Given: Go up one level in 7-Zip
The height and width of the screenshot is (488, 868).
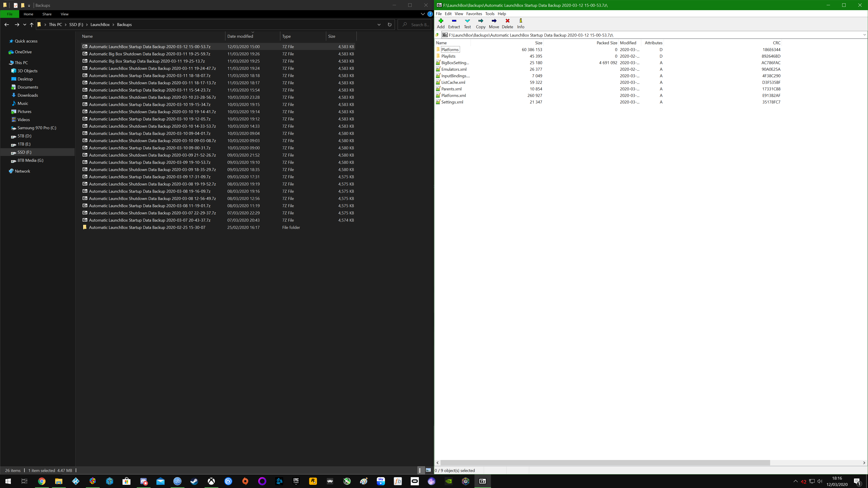Looking at the screenshot, I should tap(437, 35).
